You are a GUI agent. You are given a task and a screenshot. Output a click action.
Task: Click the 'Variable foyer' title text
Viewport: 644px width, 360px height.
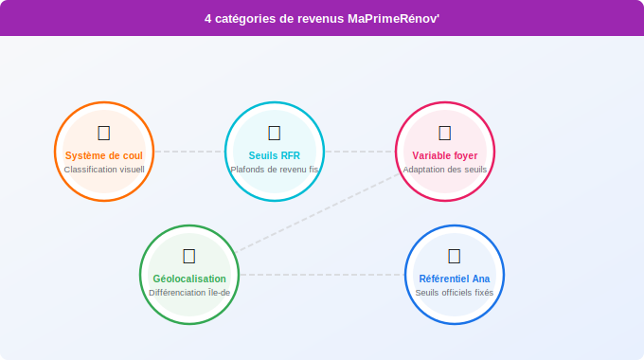[x=445, y=155]
